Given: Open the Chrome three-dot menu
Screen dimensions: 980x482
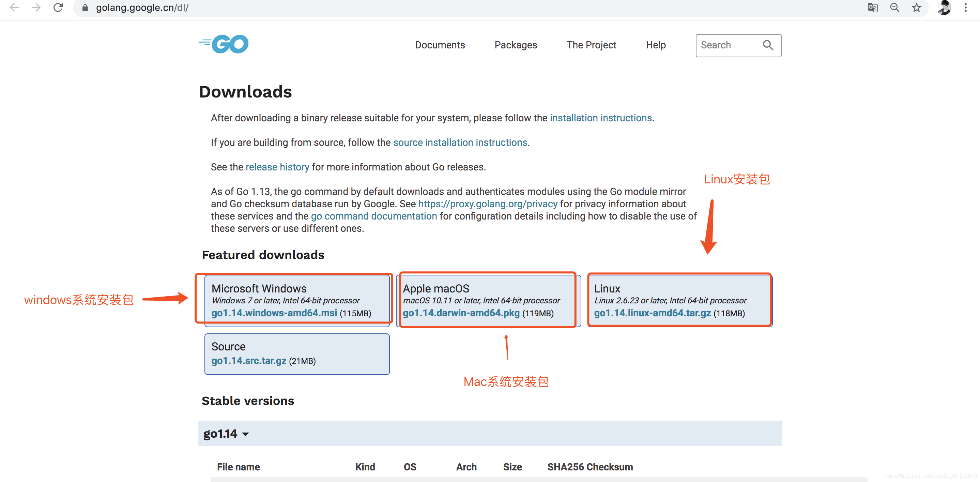Looking at the screenshot, I should click(x=966, y=7).
